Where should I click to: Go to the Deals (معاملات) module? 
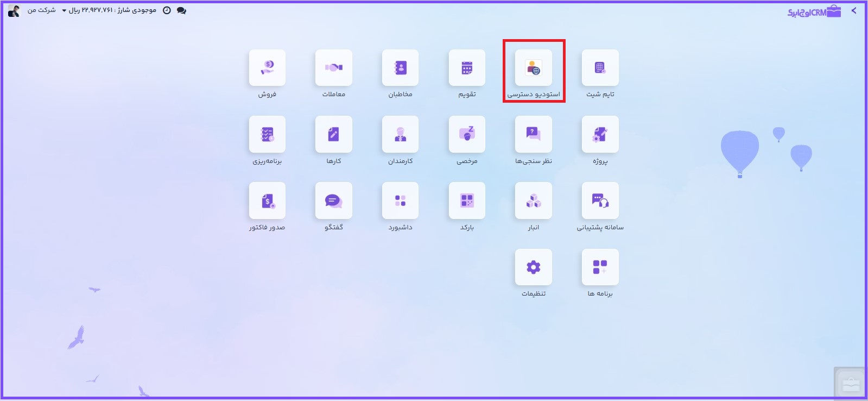pyautogui.click(x=333, y=68)
